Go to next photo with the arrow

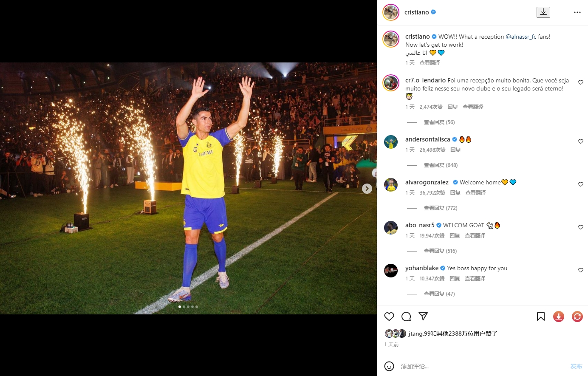(x=367, y=189)
